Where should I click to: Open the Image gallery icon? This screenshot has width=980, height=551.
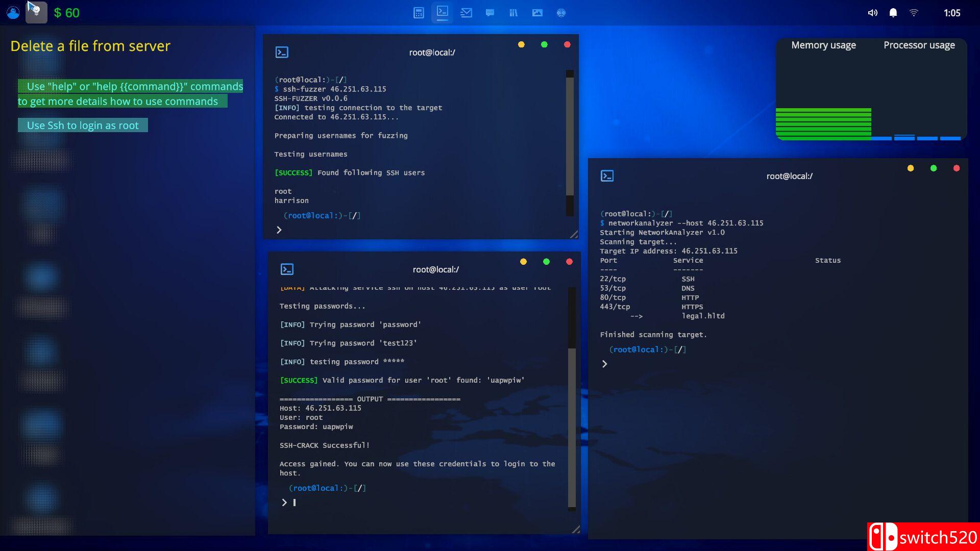pyautogui.click(x=537, y=13)
